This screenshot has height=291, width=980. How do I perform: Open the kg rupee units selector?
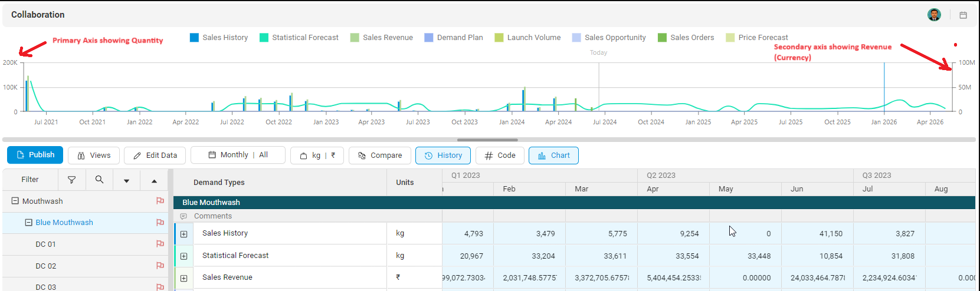[317, 156]
